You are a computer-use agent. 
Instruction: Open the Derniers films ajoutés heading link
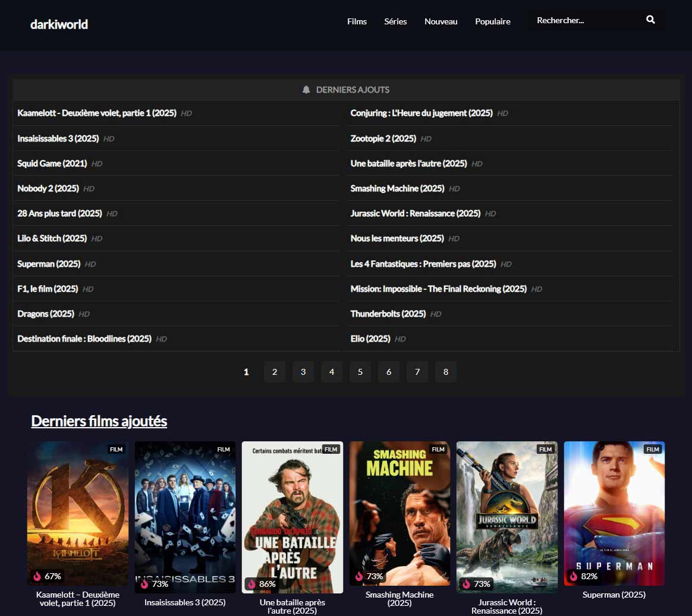tap(99, 421)
